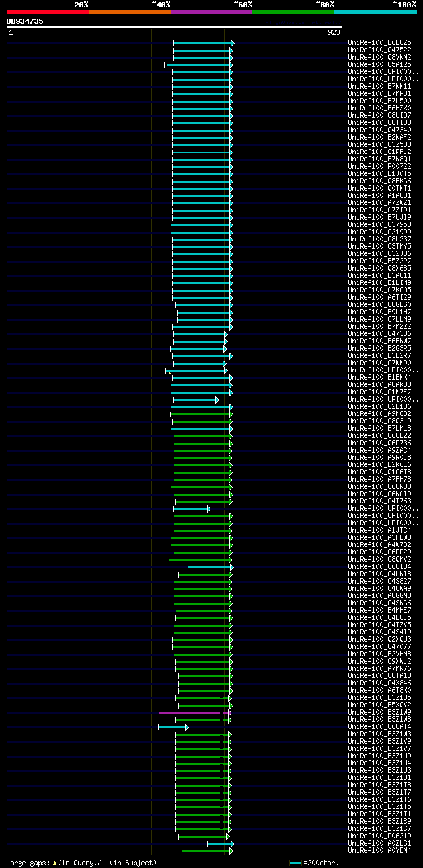
Task: Open hit UniRef100_B7NK11
Action: (381, 86)
